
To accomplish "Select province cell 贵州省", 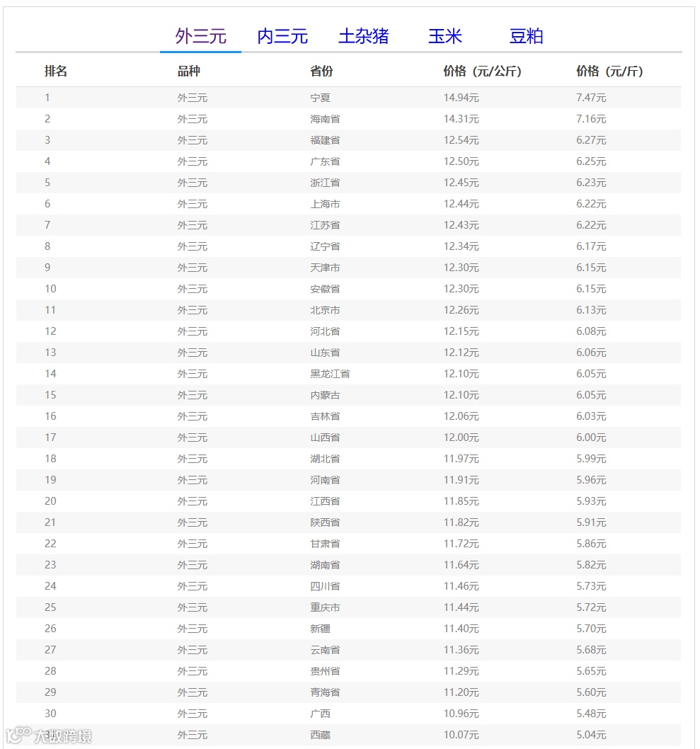I will (325, 672).
